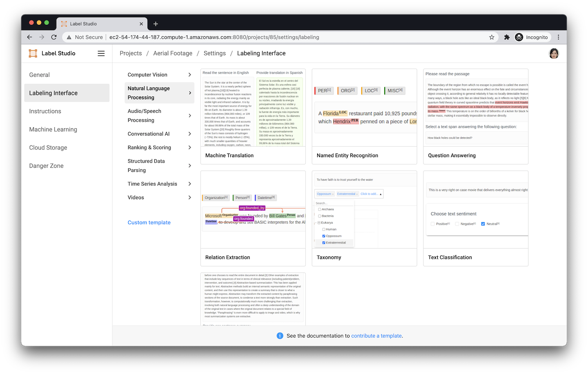Select the Named Entity Recognition template card
588x374 pixels.
click(364, 116)
